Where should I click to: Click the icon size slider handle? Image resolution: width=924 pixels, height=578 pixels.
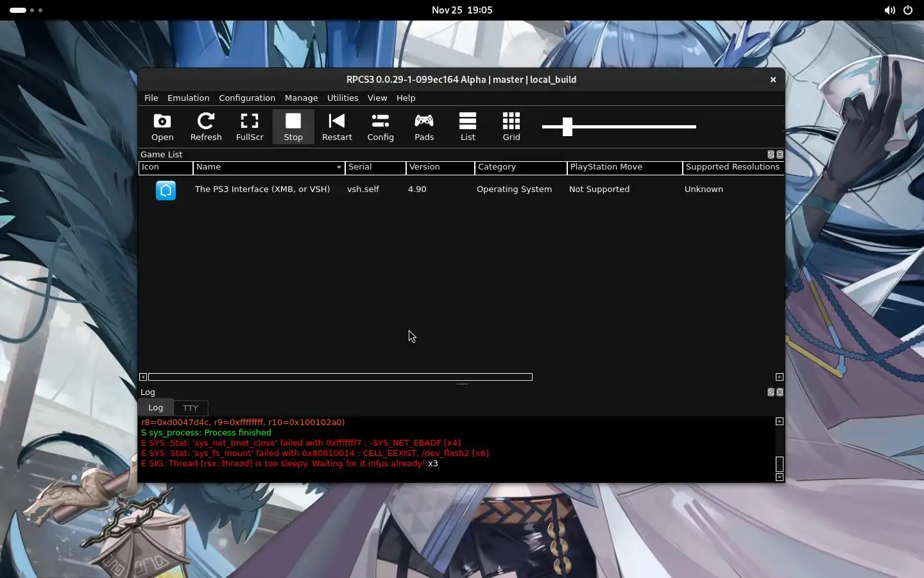[567, 127]
